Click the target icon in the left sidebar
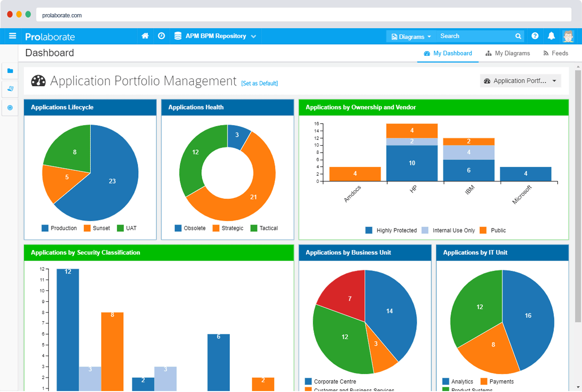Screen dimensions: 582x392 pyautogui.click(x=10, y=108)
